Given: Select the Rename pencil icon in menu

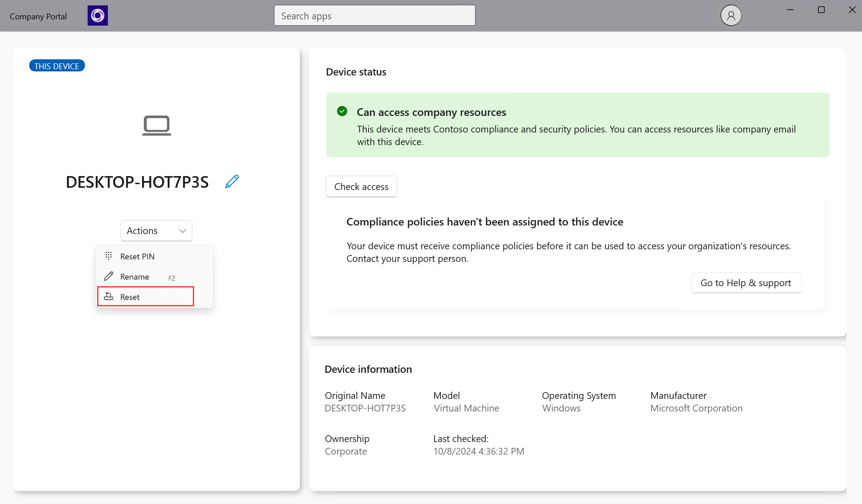Looking at the screenshot, I should pos(108,276).
